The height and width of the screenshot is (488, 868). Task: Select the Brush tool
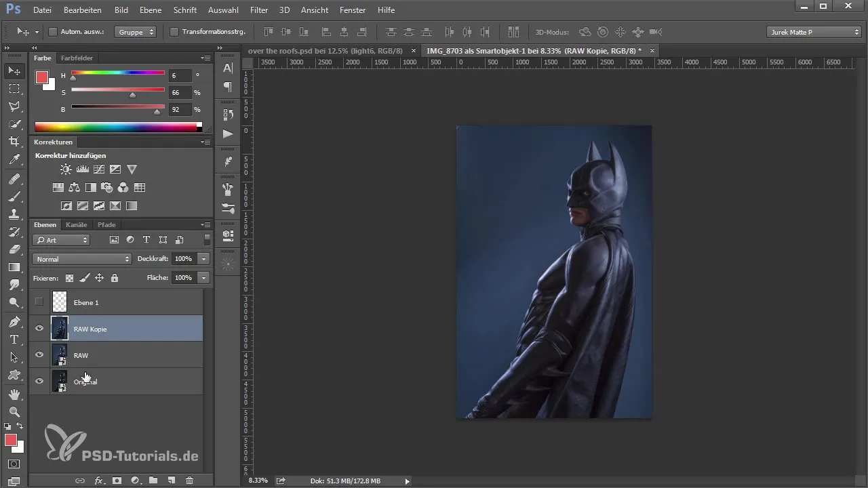(14, 197)
